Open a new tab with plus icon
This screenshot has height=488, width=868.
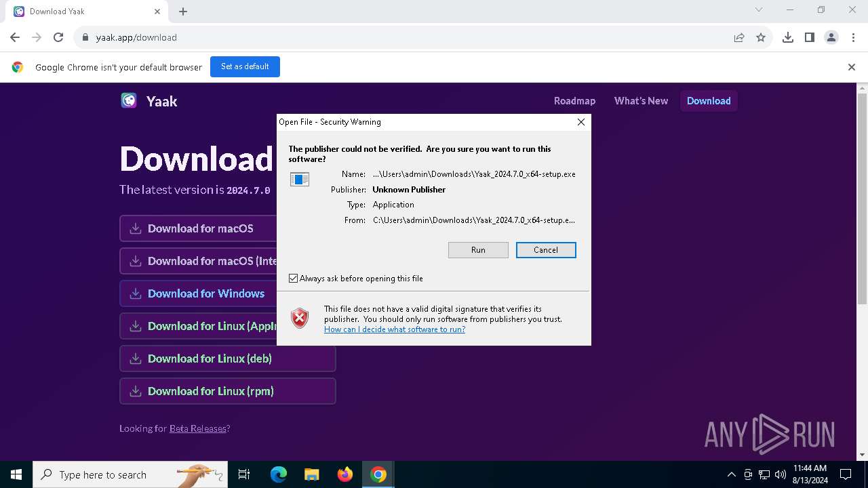[183, 12]
